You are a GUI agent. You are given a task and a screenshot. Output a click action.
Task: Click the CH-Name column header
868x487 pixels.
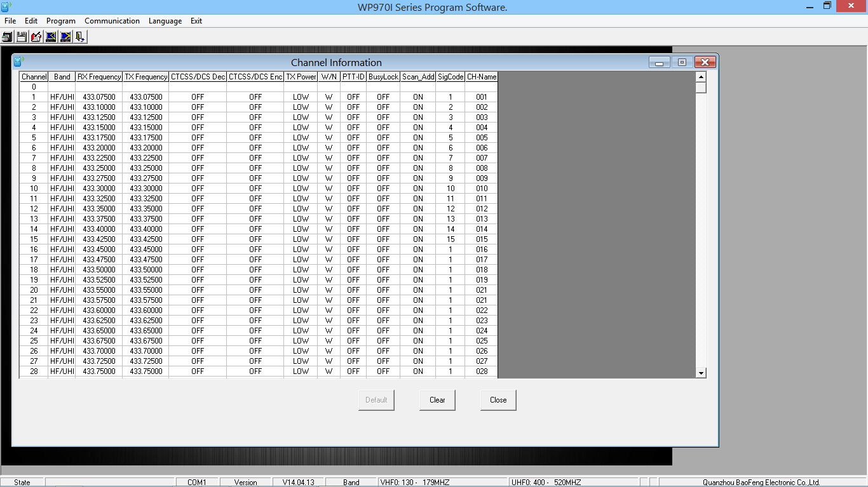(x=482, y=77)
